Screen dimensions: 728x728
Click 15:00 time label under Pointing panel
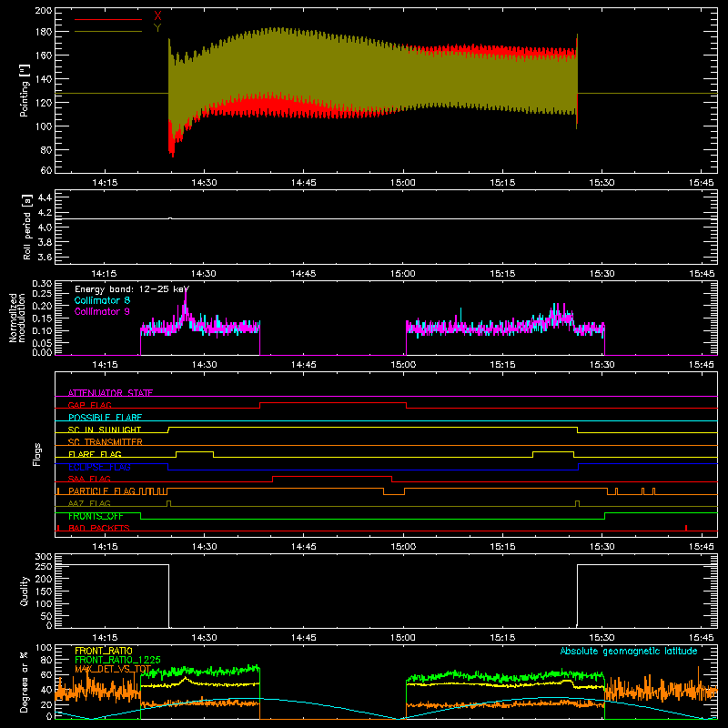pos(403,183)
